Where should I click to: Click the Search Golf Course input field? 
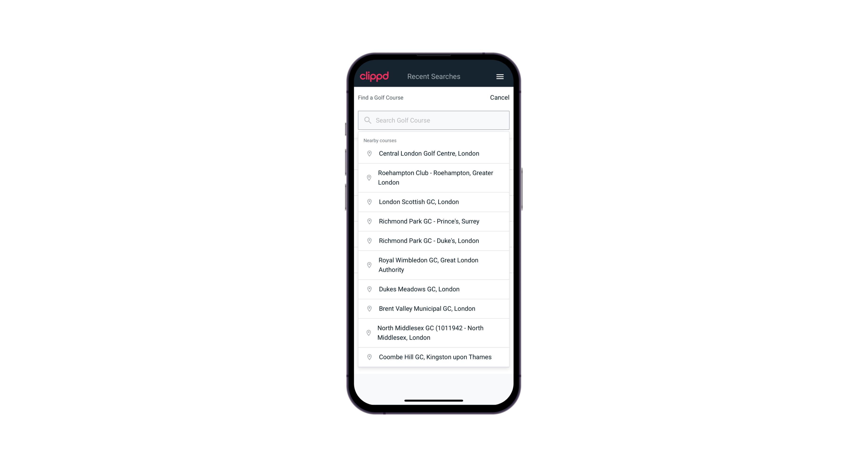434,120
